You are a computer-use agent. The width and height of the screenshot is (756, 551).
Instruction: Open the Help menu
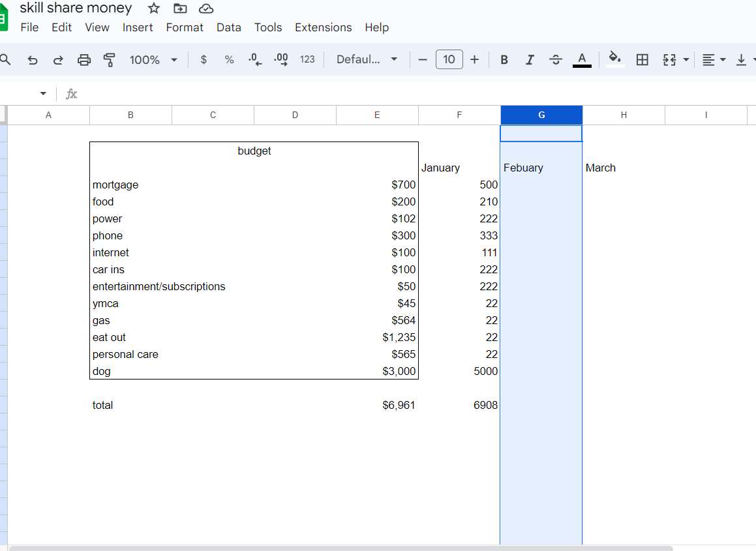(x=376, y=27)
